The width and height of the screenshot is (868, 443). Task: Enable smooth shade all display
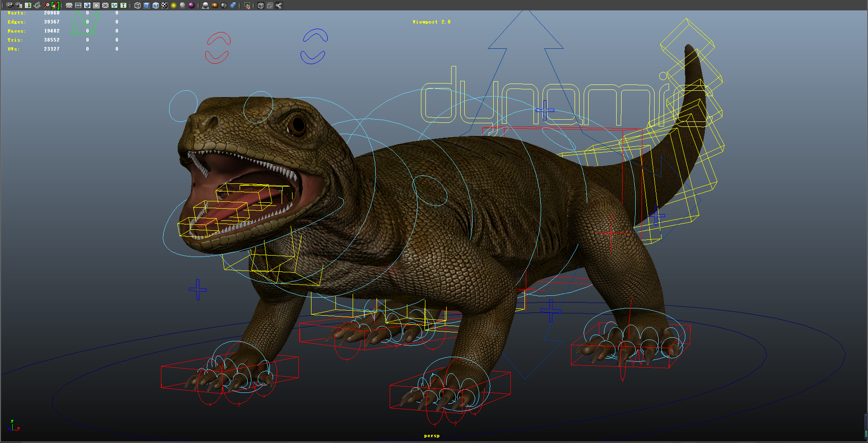[146, 5]
